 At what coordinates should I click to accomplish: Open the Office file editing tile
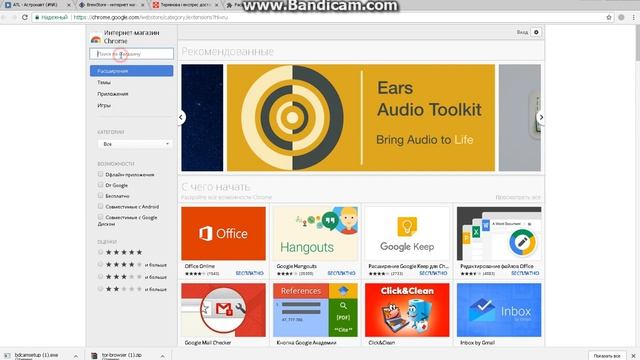pos(499,233)
